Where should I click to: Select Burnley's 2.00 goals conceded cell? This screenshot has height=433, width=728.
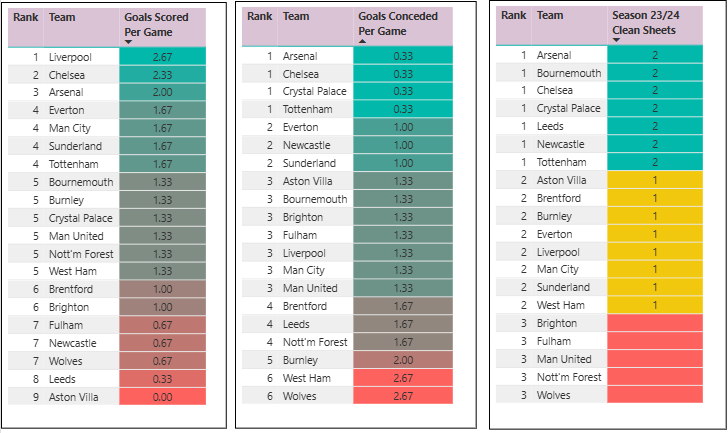[x=396, y=361]
